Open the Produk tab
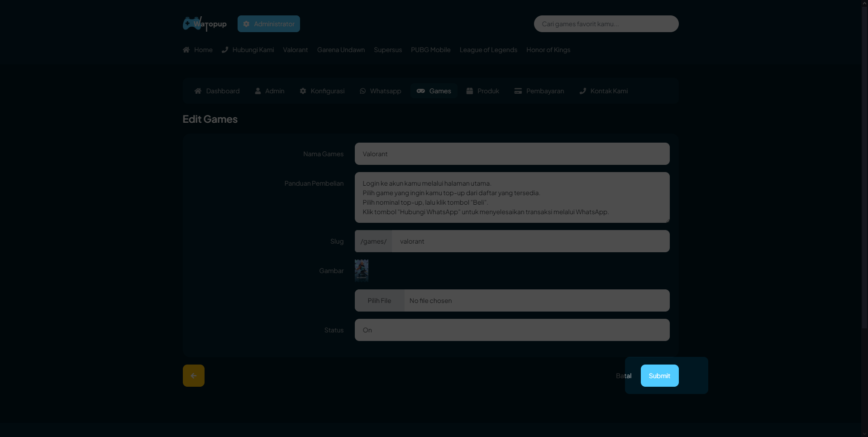Image resolution: width=868 pixels, height=437 pixels. click(x=483, y=91)
